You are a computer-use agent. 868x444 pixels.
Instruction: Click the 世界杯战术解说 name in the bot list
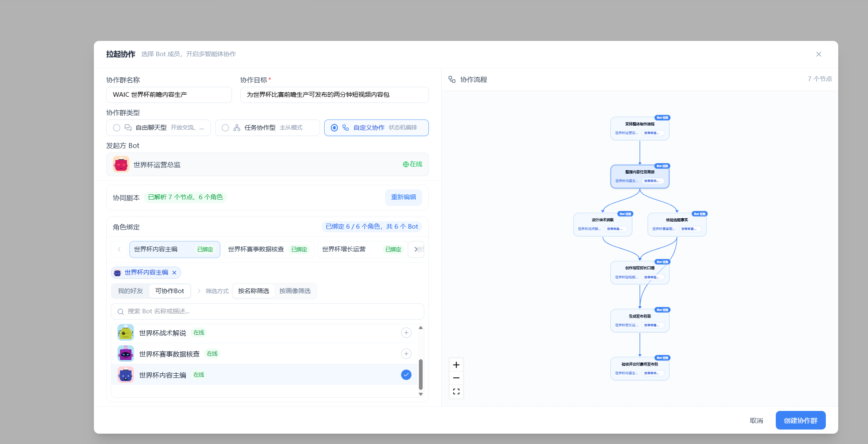tap(163, 333)
